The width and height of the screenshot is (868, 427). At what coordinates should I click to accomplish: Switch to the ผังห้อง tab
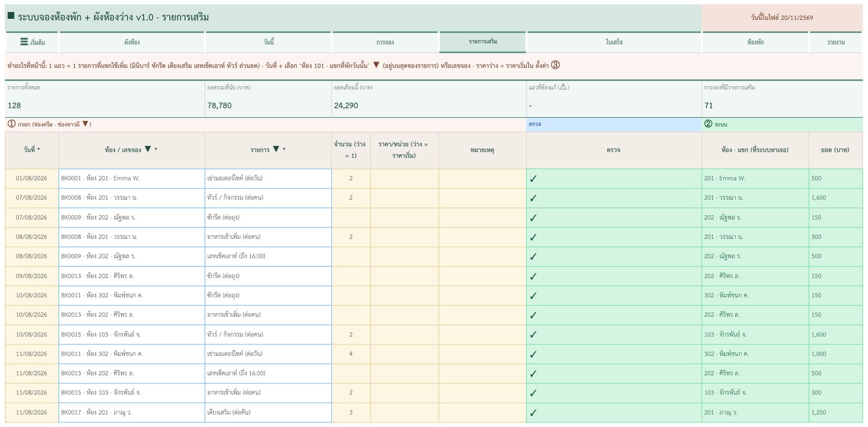tap(132, 42)
